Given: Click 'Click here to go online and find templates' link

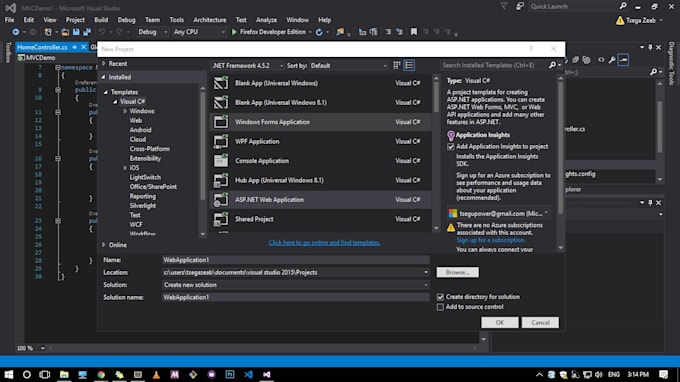Looking at the screenshot, I should click(x=324, y=243).
